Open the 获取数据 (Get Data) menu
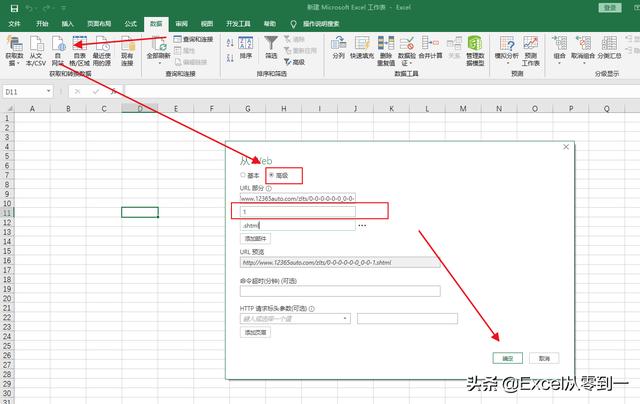Viewport: 640px width, 404px height. tap(14, 51)
